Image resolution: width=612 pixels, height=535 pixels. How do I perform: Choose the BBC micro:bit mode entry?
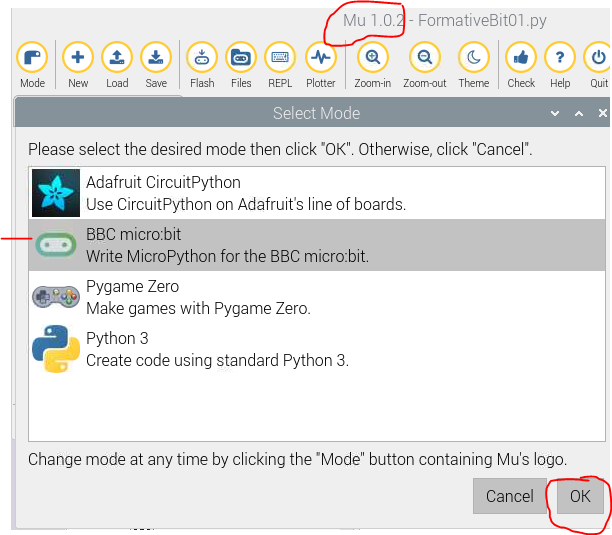point(317,245)
